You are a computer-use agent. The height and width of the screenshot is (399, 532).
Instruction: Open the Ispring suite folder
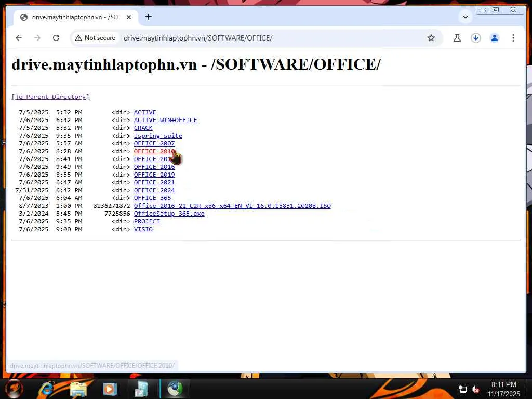pos(158,136)
